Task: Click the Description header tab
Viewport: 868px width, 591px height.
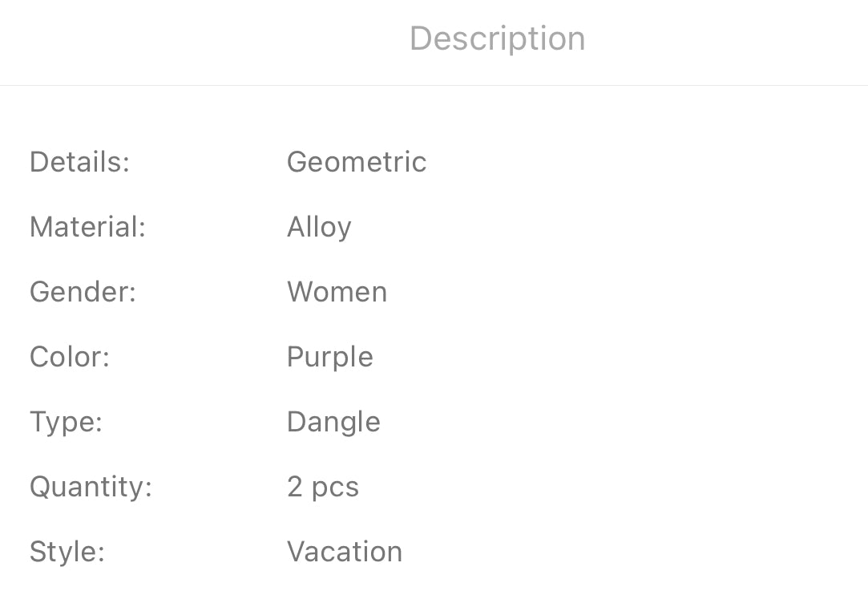Action: click(x=497, y=38)
